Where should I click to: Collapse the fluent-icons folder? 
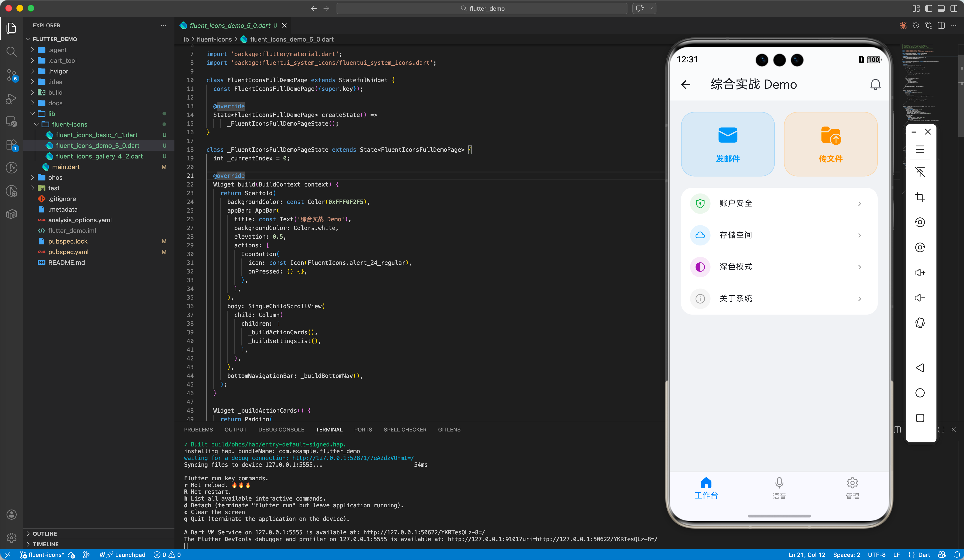[37, 124]
